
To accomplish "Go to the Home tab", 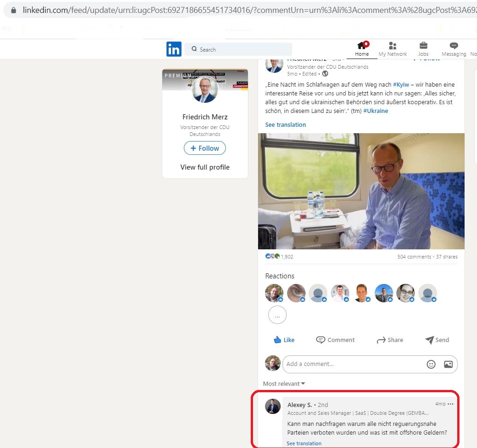I will click(362, 49).
